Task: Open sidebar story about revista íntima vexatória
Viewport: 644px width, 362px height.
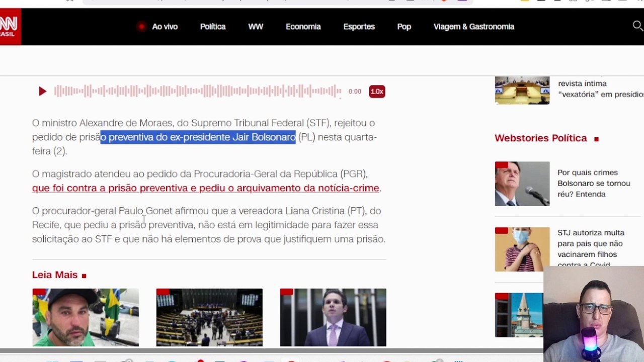Action: pyautogui.click(x=601, y=89)
